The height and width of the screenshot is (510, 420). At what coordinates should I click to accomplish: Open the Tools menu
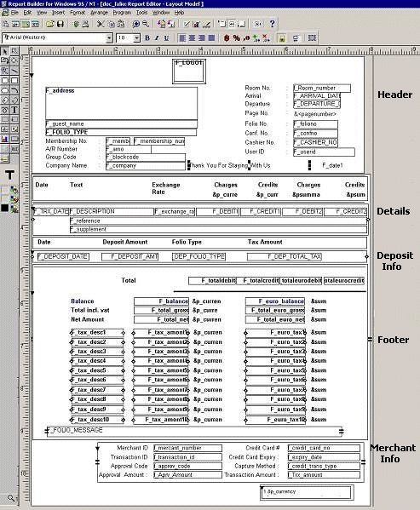tap(141, 13)
